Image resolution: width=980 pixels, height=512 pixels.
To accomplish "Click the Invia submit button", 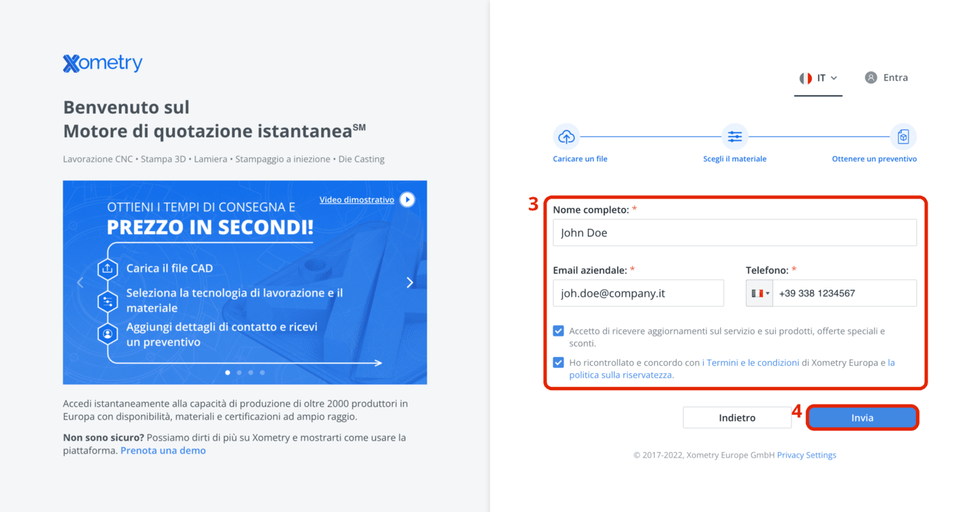I will pyautogui.click(x=862, y=417).
